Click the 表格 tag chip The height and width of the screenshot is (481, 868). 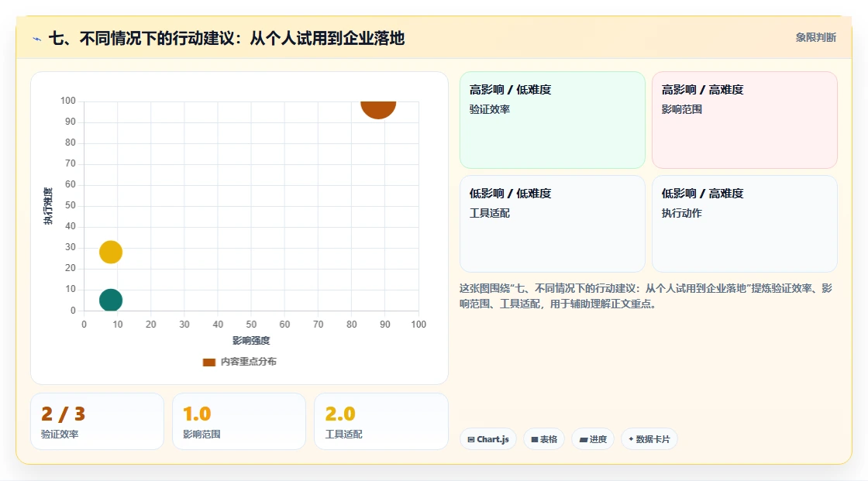click(x=544, y=439)
